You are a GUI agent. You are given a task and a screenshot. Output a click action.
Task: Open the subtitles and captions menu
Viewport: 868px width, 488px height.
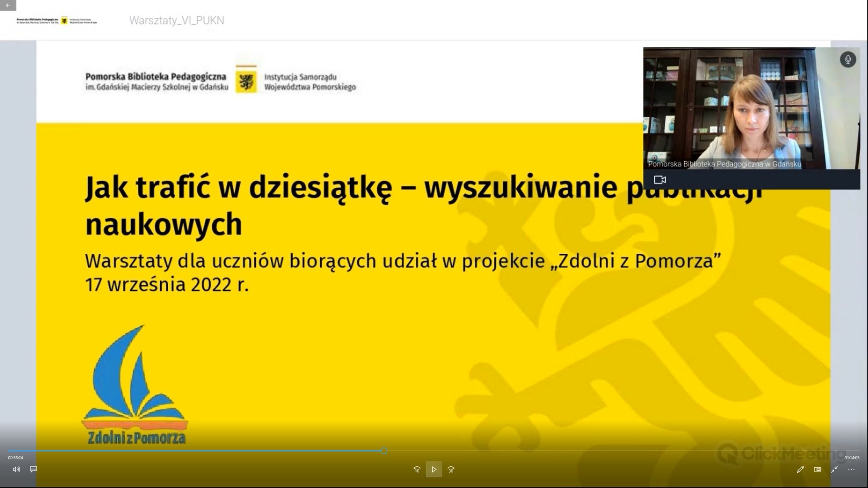[x=33, y=469]
